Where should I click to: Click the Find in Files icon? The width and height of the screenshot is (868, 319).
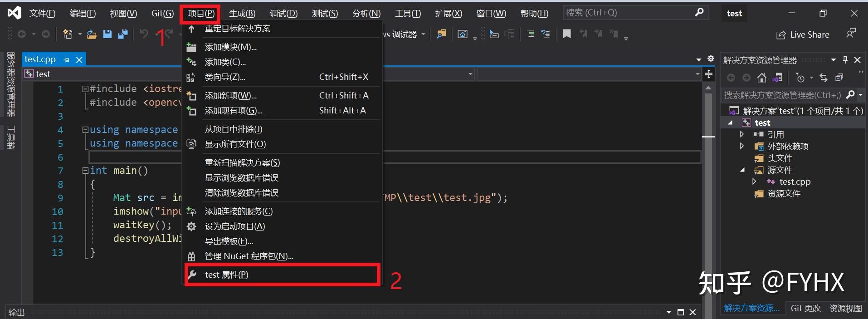click(441, 34)
